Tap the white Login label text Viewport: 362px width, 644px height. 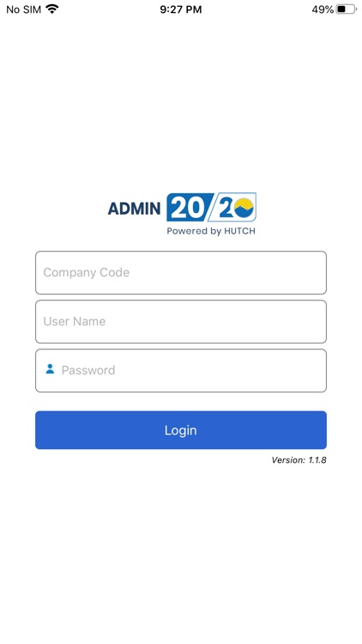tap(181, 430)
